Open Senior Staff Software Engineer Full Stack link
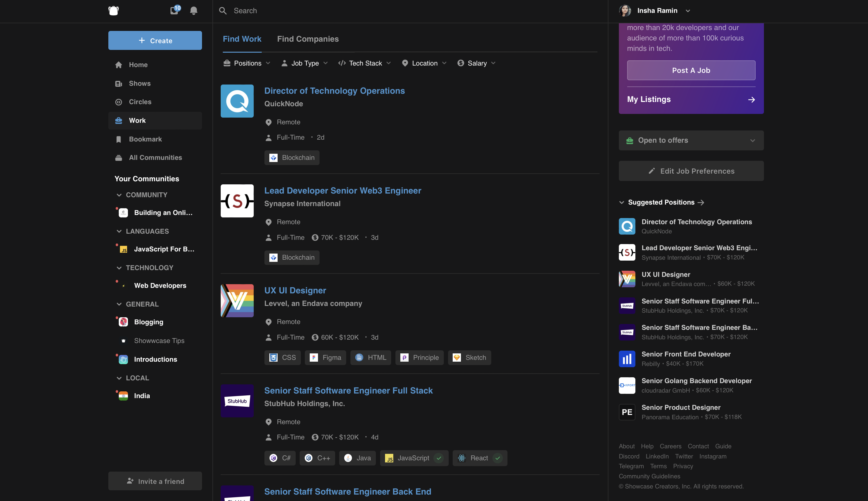 point(348,390)
